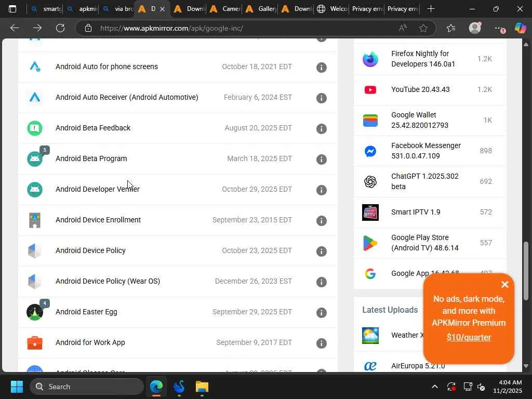Click the Android Easter Egg app icon
Screen dimensions: 532x399
(35, 312)
